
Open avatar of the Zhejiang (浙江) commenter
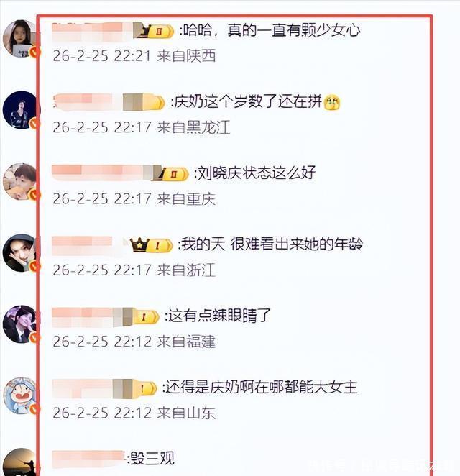pyautogui.click(x=21, y=252)
